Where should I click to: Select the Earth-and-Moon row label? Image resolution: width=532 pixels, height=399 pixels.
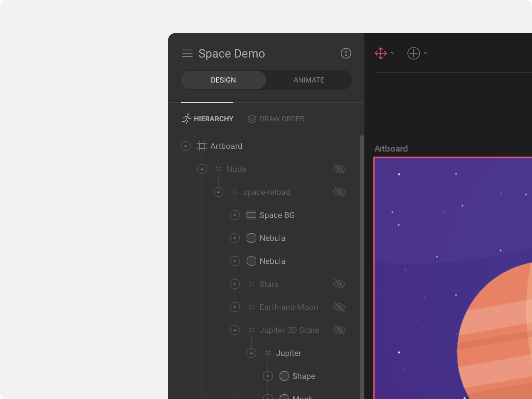[289, 307]
